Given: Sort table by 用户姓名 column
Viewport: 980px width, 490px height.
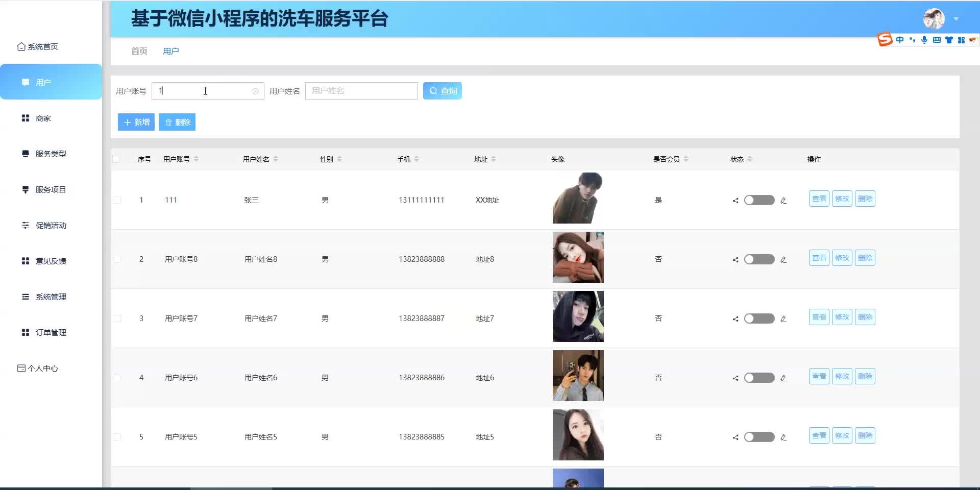Looking at the screenshot, I should tap(276, 159).
